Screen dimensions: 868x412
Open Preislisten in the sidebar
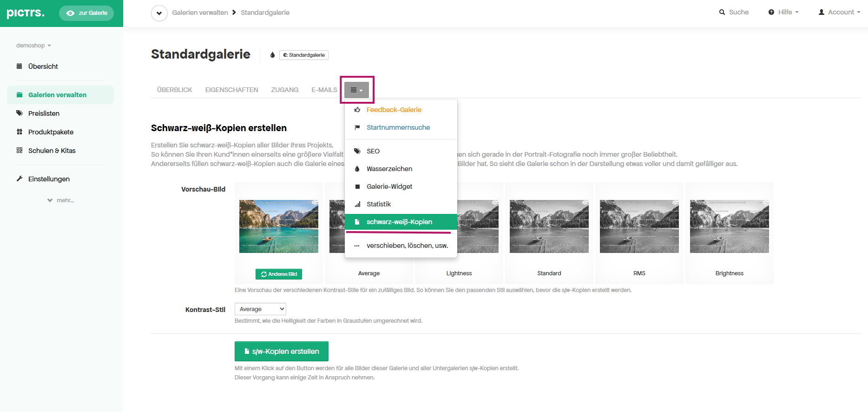44,113
